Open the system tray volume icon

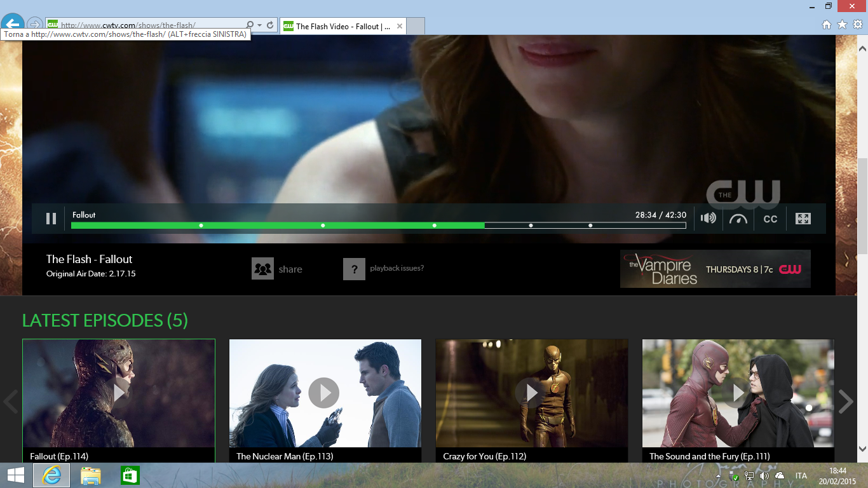[764, 475]
